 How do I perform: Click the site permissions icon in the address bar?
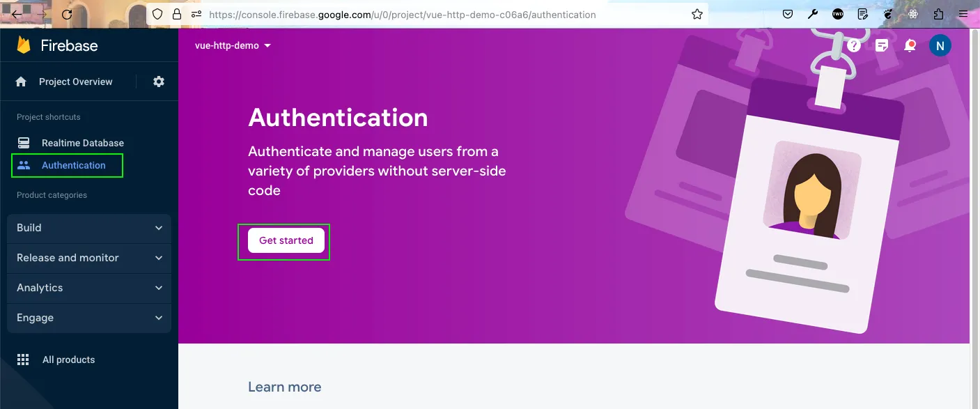[196, 14]
